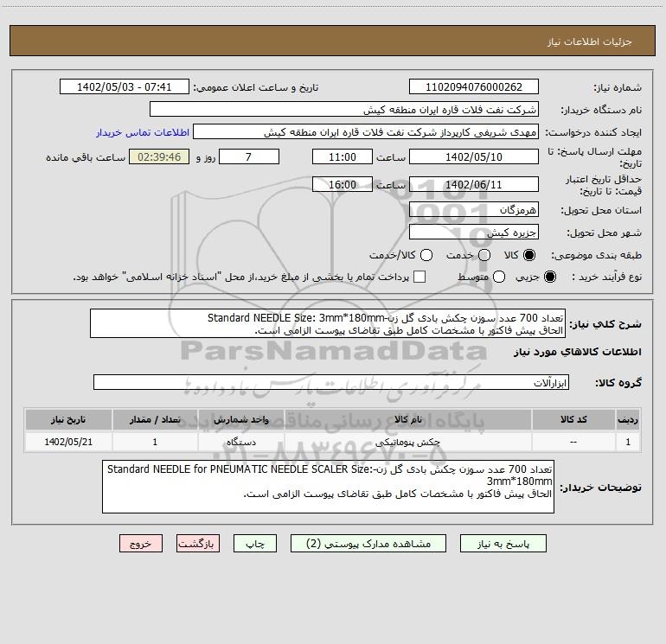Click the request creator field مهدی شریفی

pos(366,131)
